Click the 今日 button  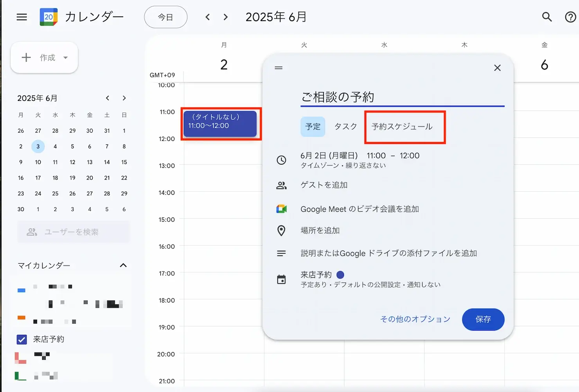click(166, 17)
